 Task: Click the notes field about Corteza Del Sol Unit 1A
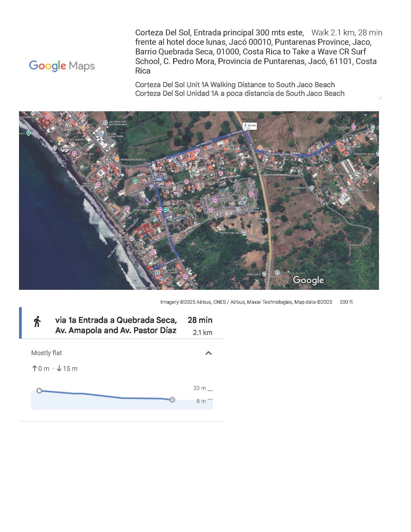point(259,89)
